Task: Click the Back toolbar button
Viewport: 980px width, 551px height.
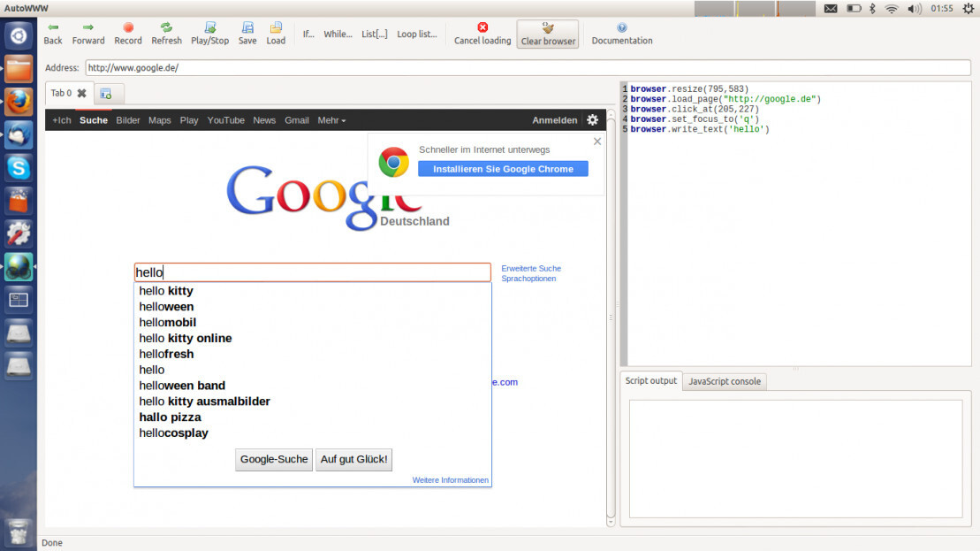Action: click(x=53, y=34)
